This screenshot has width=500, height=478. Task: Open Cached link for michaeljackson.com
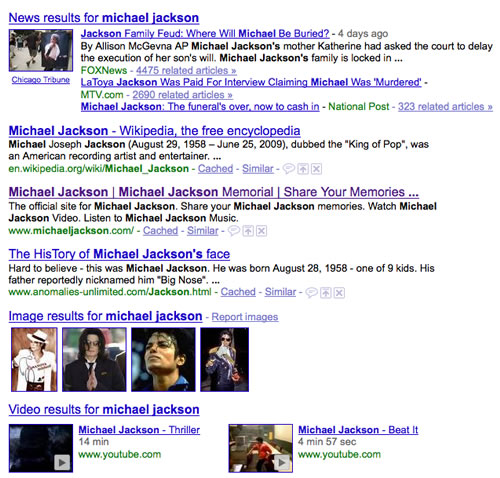160,231
